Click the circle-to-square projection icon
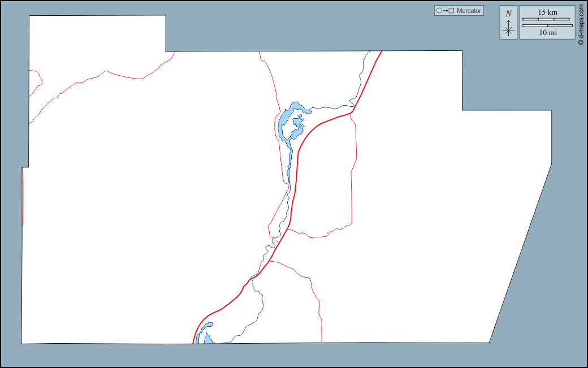The image size is (588, 368). pos(445,11)
